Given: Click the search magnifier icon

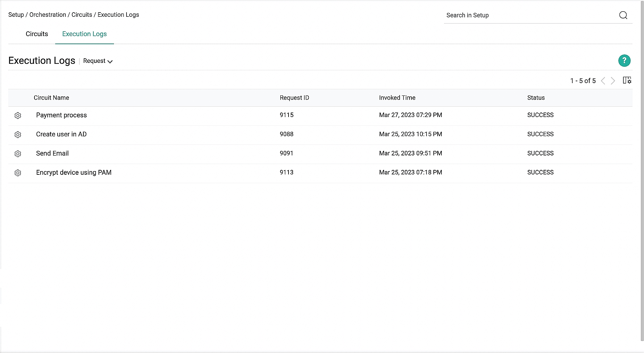Looking at the screenshot, I should (623, 15).
